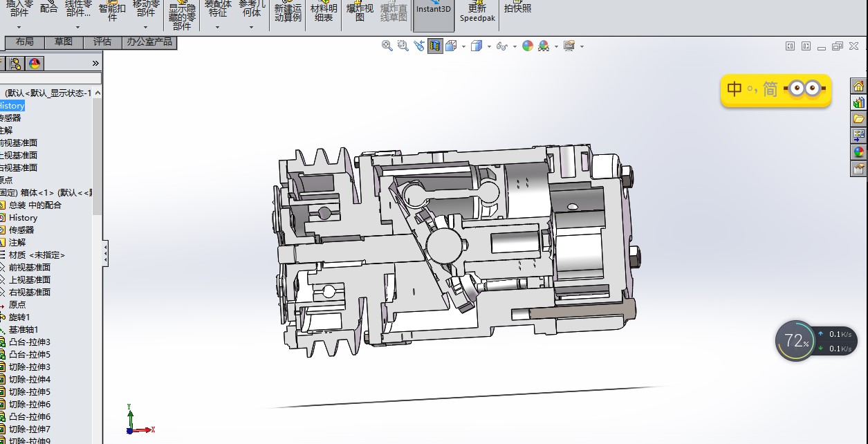Screen dimensions: 868x444
Task: Click the Edit Appearance color ball
Action: point(528,46)
